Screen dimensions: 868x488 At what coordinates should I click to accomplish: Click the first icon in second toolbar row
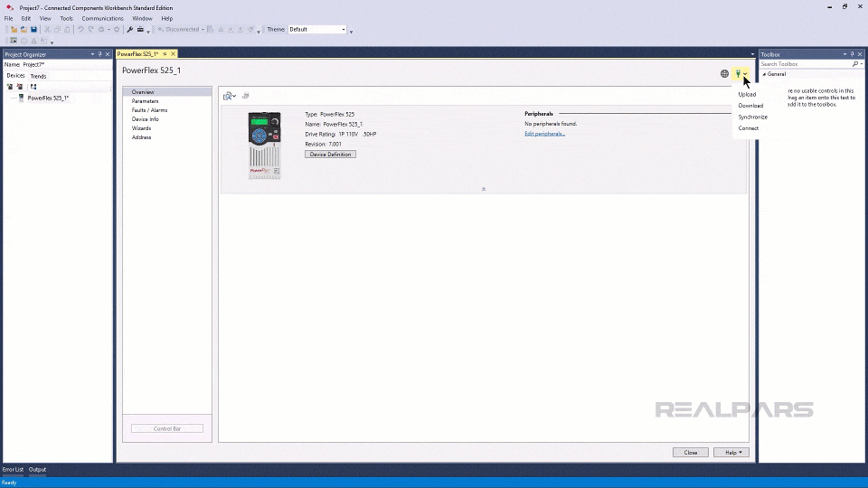[x=14, y=41]
